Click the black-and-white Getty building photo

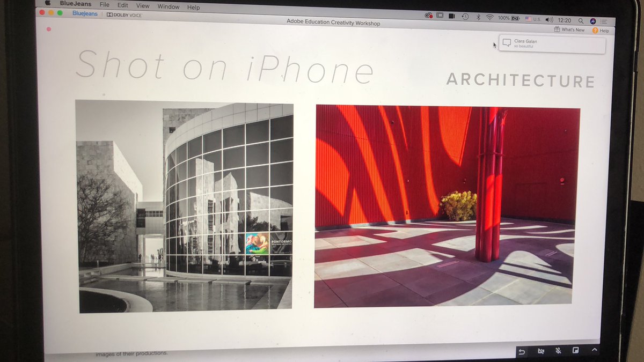pyautogui.click(x=185, y=206)
